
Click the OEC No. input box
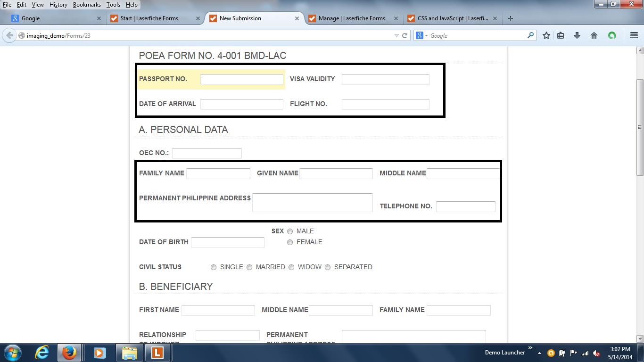pos(207,153)
